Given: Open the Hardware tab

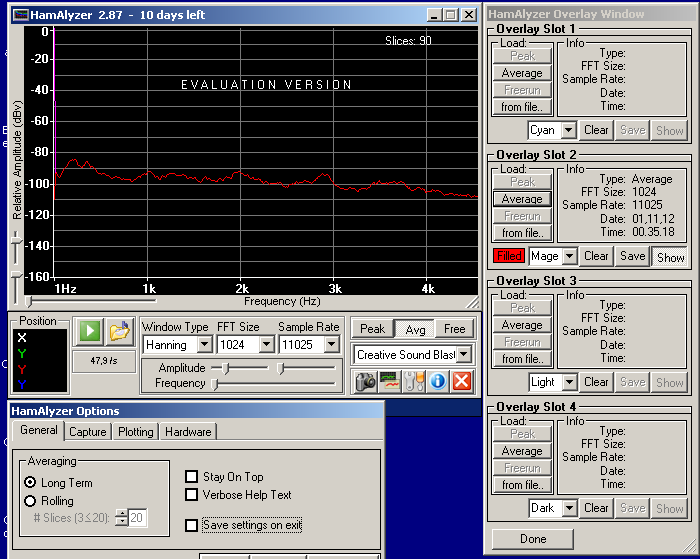Looking at the screenshot, I should coord(188,432).
